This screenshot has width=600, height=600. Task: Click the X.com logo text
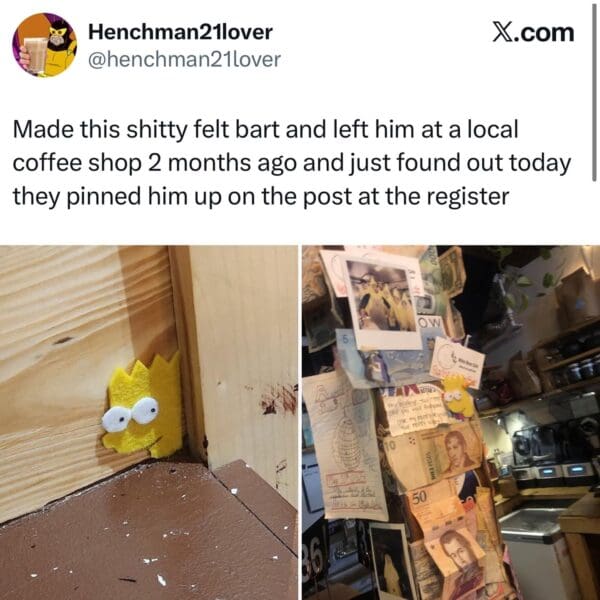pos(533,33)
